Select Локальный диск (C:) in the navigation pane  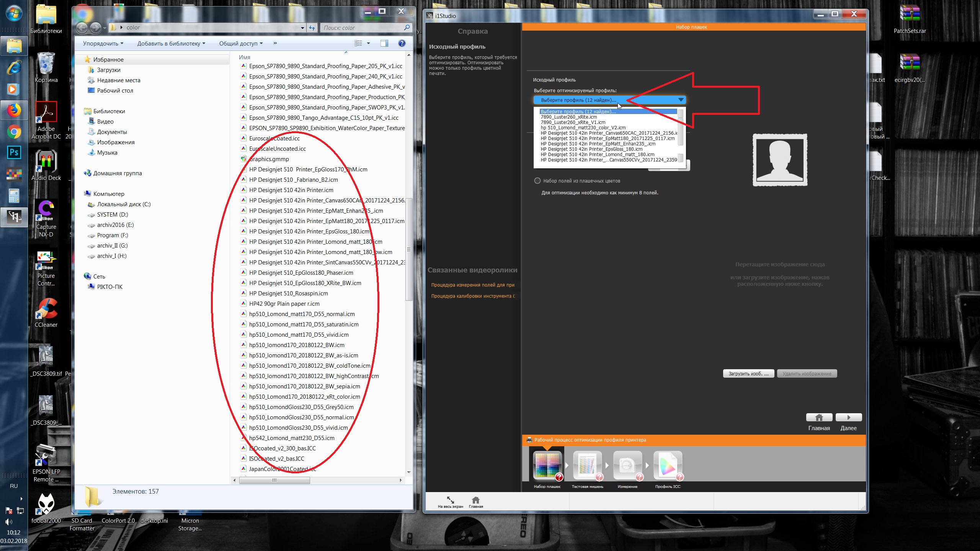coord(124,204)
